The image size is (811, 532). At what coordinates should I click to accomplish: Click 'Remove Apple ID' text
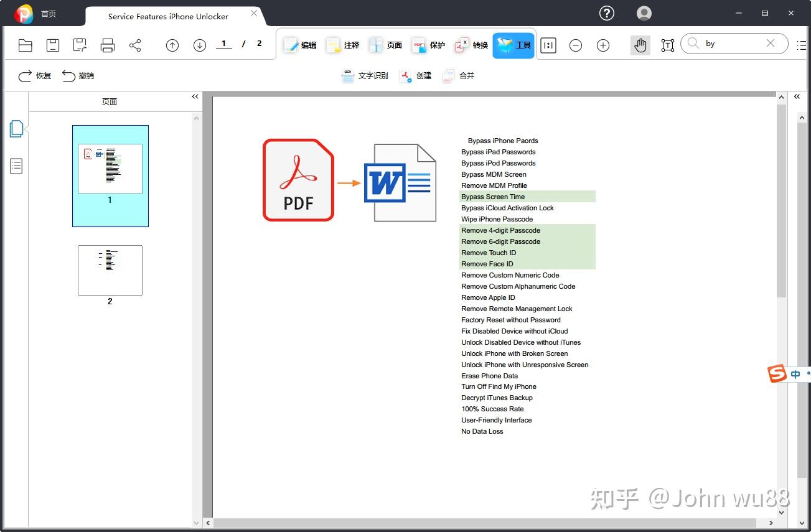488,297
